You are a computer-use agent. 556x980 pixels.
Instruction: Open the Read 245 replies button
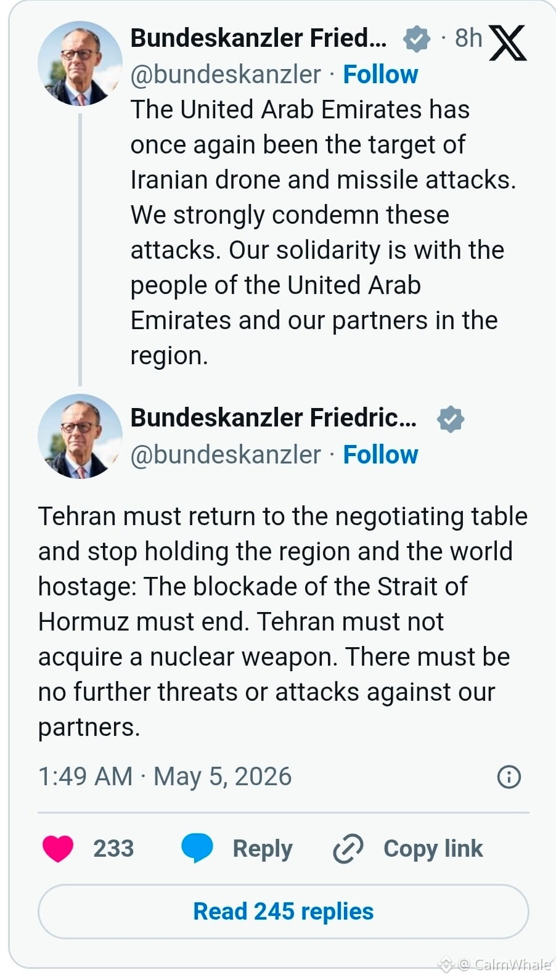pos(284,912)
